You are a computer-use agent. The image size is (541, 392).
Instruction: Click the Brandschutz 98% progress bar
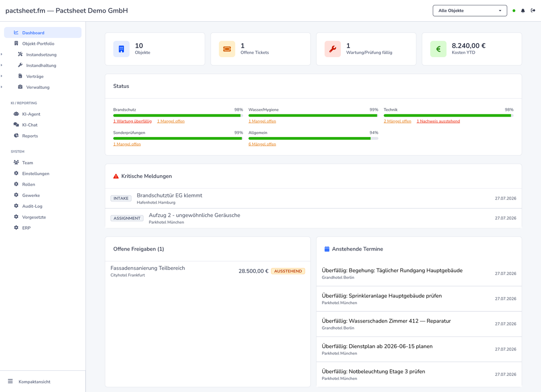point(178,115)
